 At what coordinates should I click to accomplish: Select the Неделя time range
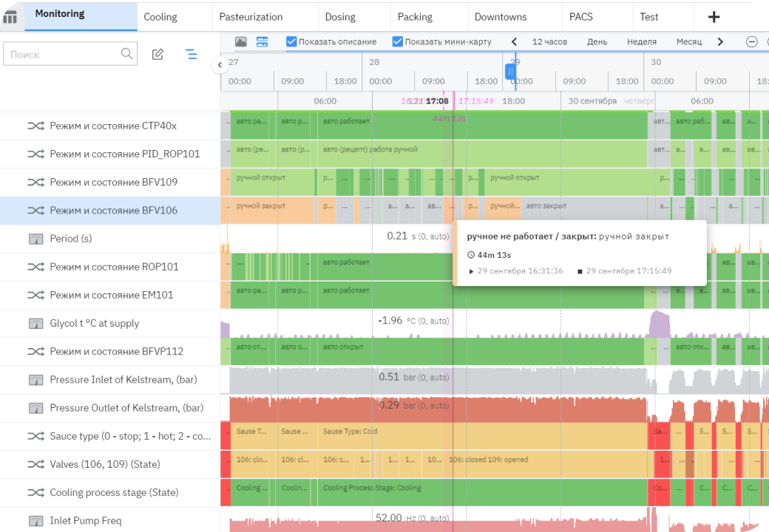pyautogui.click(x=641, y=42)
